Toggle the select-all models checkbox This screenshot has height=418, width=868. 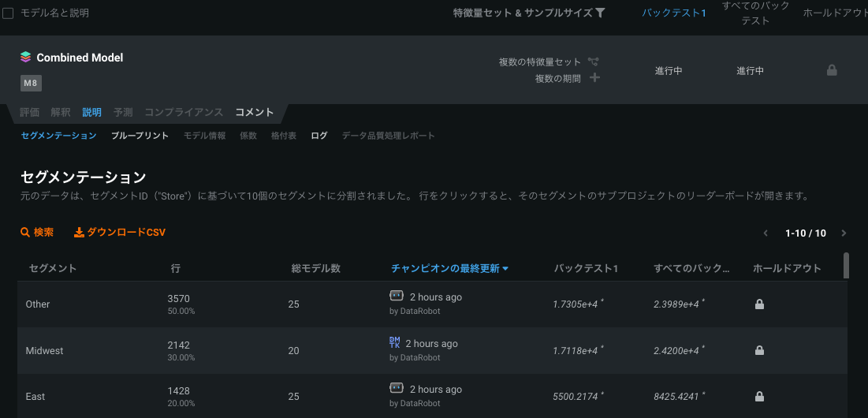click(x=8, y=13)
